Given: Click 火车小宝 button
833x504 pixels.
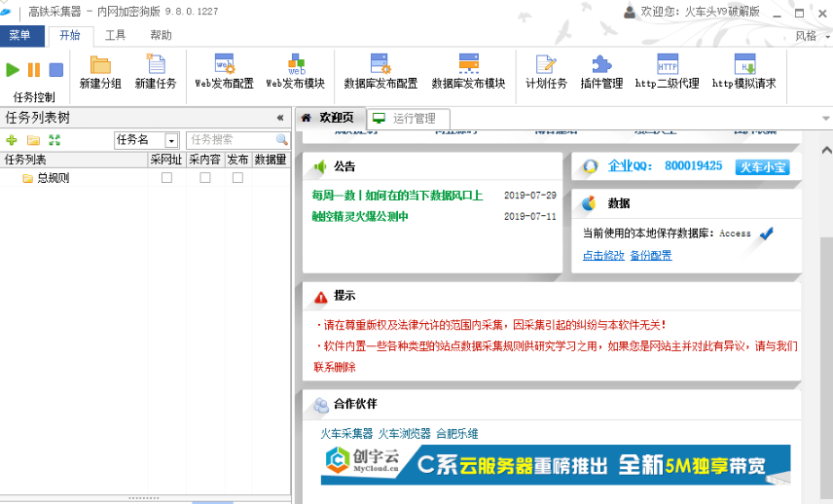Looking at the screenshot, I should [762, 166].
